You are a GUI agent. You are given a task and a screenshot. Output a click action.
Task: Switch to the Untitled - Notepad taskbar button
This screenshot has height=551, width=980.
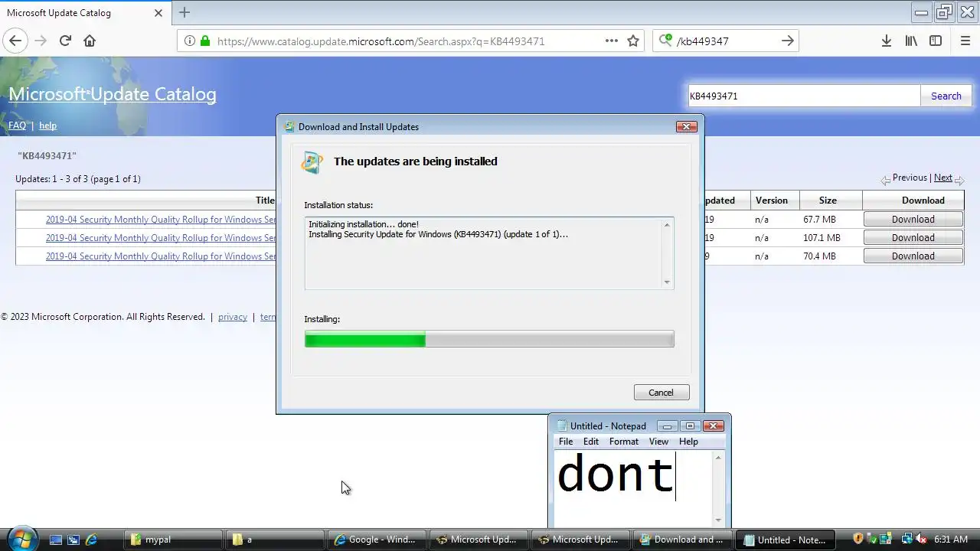point(786,540)
